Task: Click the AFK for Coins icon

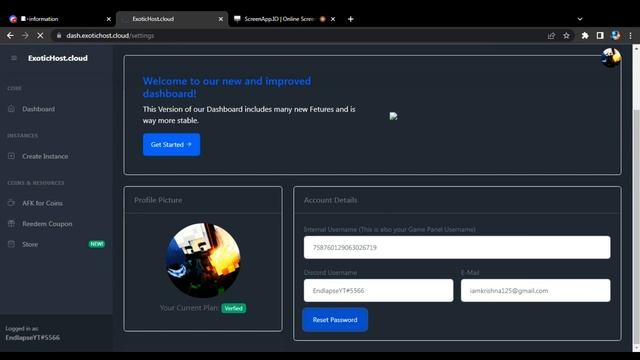Action: click(x=11, y=203)
